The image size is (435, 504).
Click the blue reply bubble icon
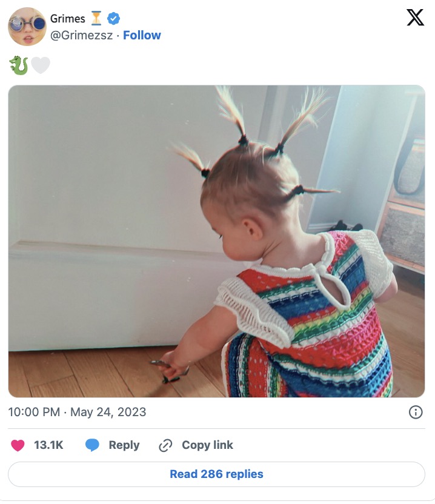(x=92, y=445)
